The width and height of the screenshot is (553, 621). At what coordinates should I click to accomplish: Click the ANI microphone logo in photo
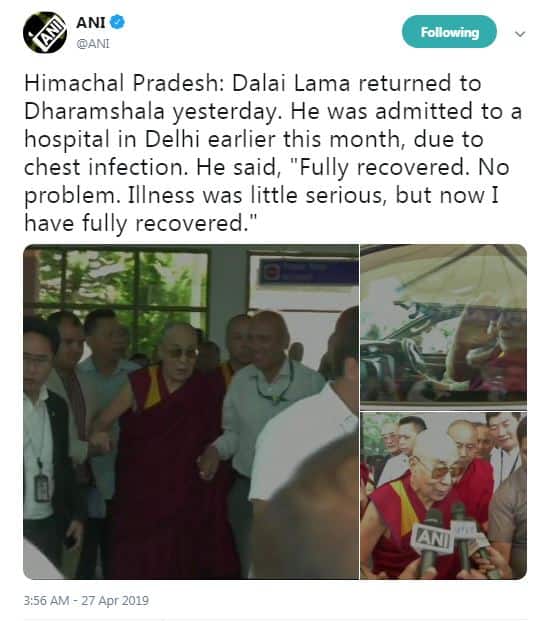coord(431,538)
